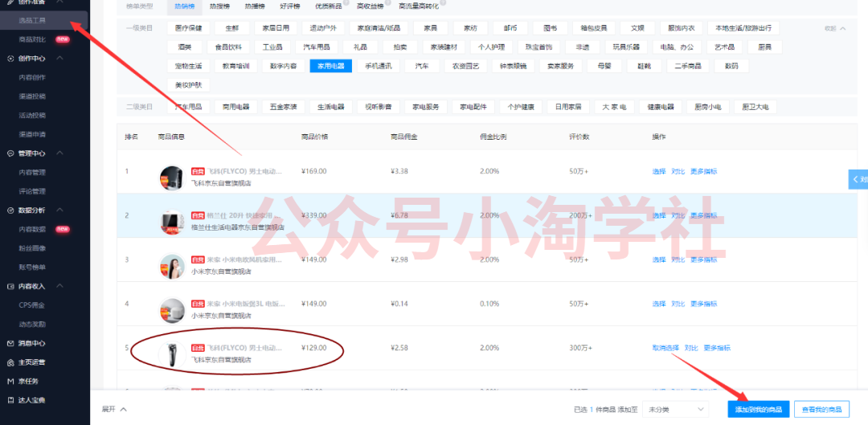Screen dimensions: 868x425
Task: Open 消息中心 envelope icon in sidebar
Action: (x=10, y=343)
